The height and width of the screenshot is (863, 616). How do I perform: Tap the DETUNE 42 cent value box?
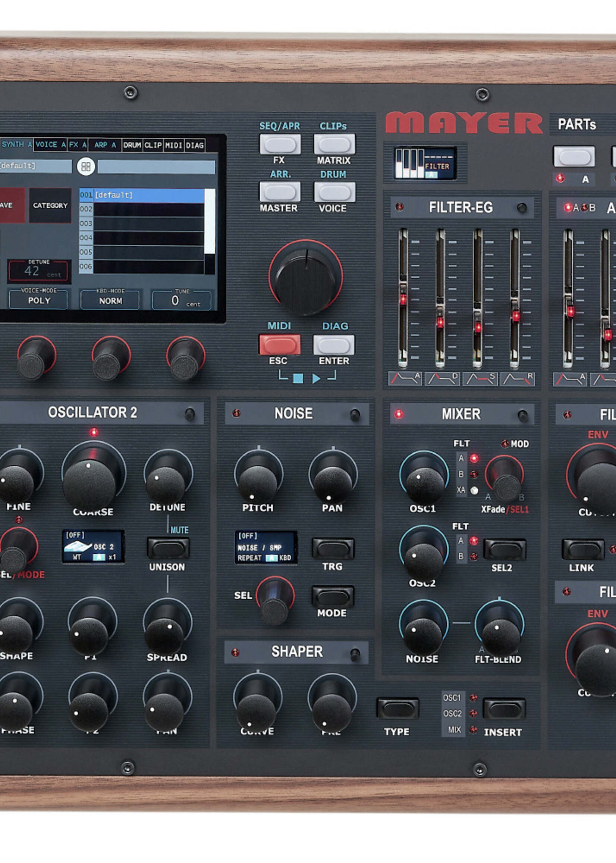click(x=39, y=270)
